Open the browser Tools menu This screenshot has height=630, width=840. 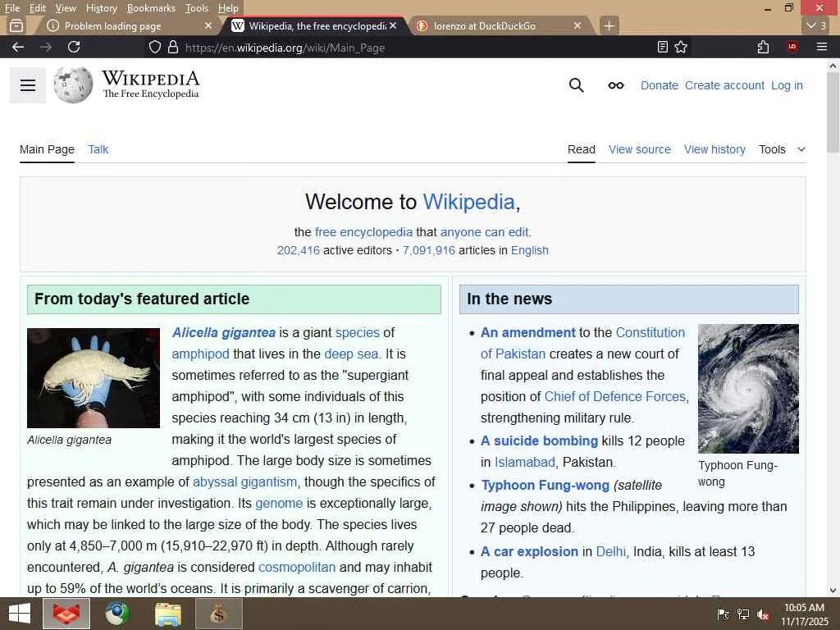[x=197, y=8]
